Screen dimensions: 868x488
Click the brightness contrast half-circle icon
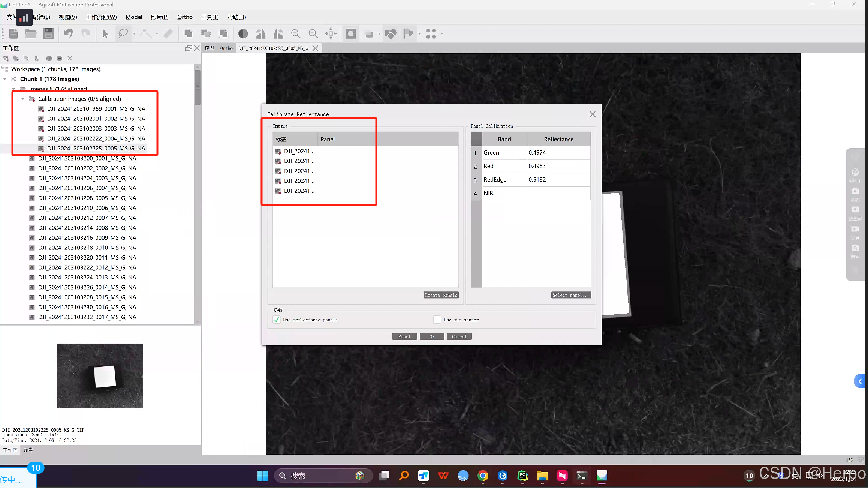243,34
